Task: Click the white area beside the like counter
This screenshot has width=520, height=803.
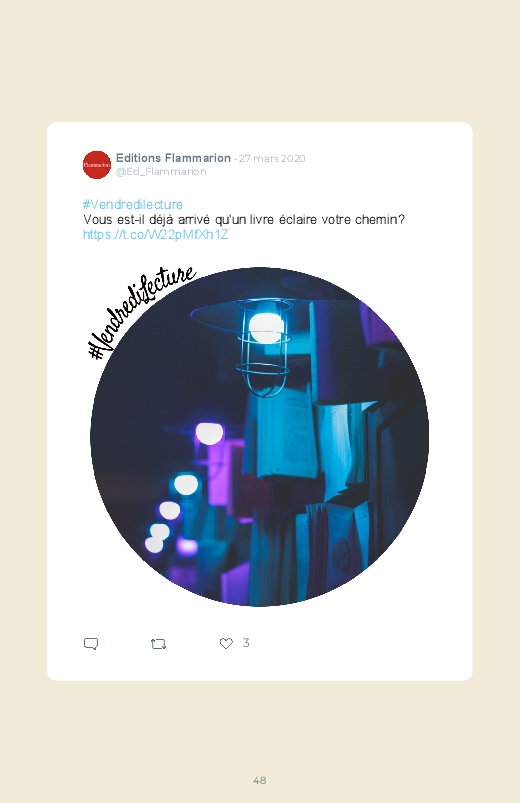Action: click(x=353, y=643)
